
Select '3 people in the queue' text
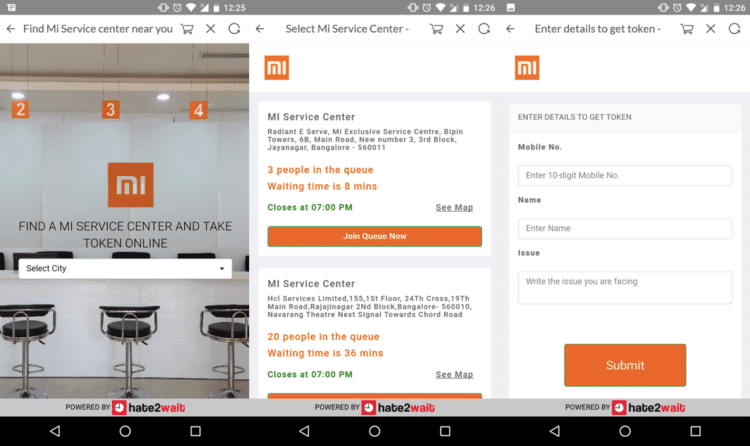tap(320, 170)
